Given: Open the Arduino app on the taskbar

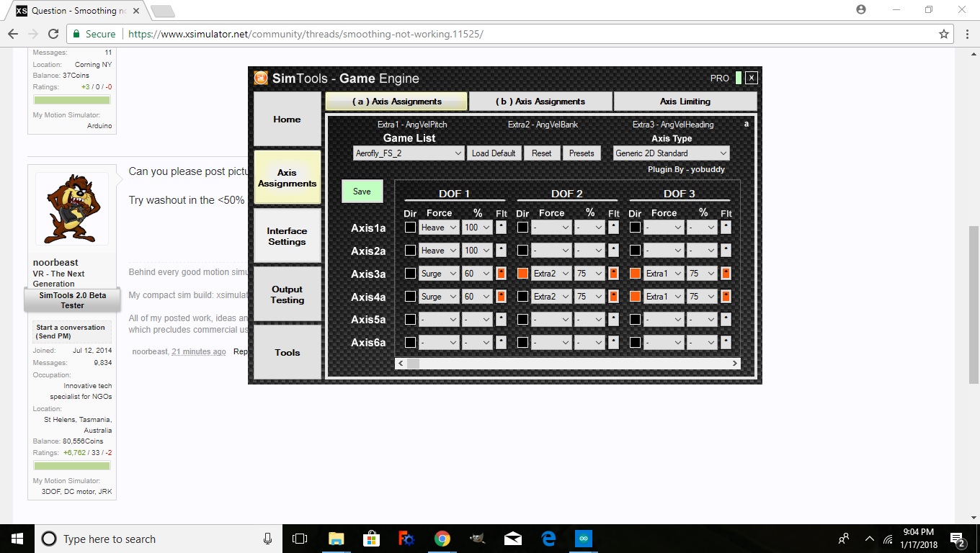Looking at the screenshot, I should coord(583,539).
